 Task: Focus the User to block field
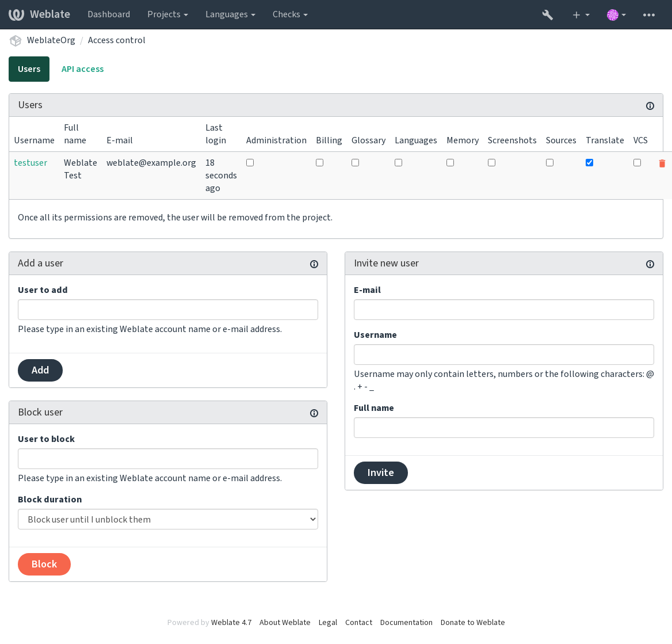pyautogui.click(x=168, y=459)
